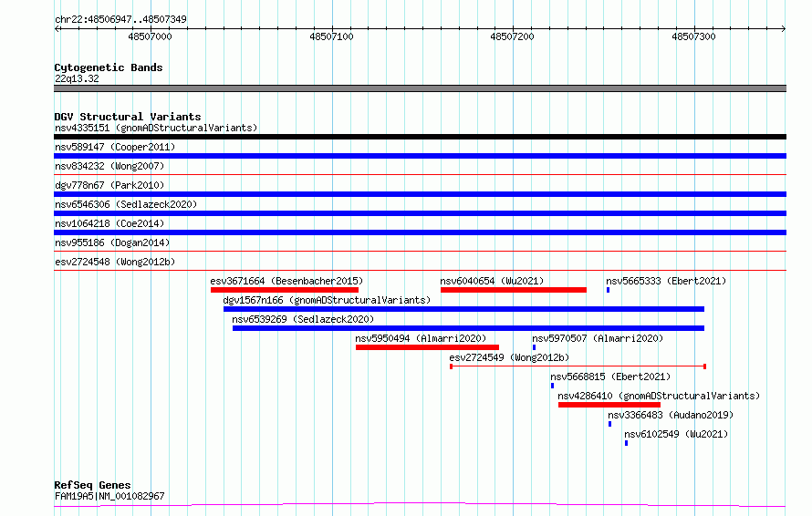812x516 pixels.
Task: Click the black bar for nsv4335151
Action: coord(420,137)
